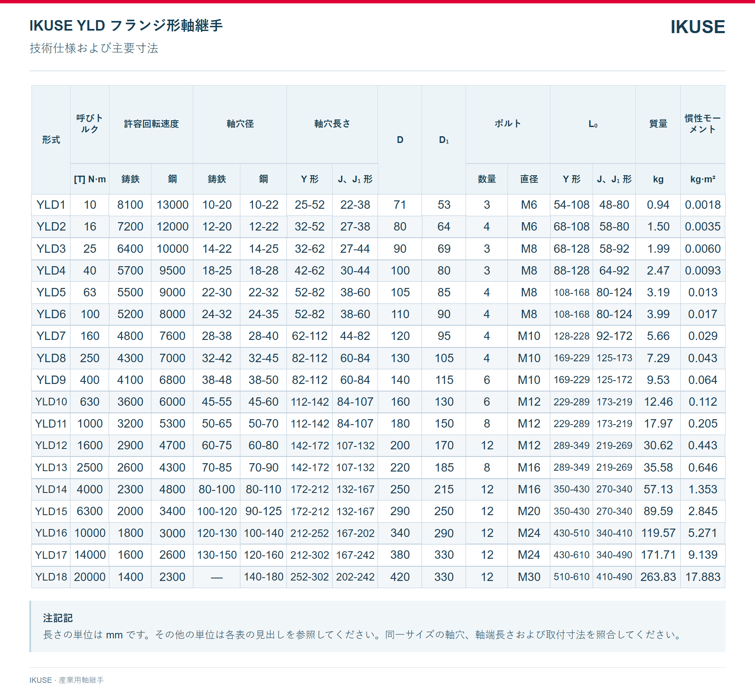Click the '慣性モーメント' column header
The width and height of the screenshot is (755, 700).
point(703,124)
